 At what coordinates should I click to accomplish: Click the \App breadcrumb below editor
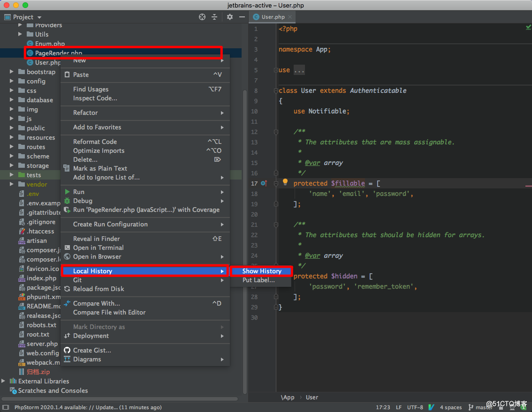pos(288,397)
